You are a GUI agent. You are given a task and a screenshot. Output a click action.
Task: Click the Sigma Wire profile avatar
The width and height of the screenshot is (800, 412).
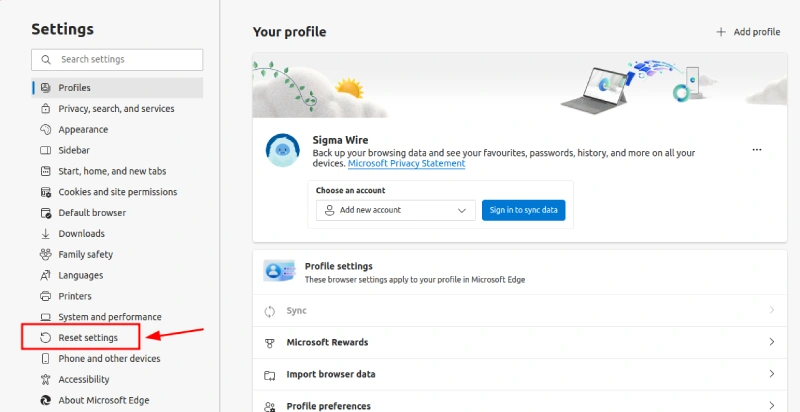pos(283,150)
